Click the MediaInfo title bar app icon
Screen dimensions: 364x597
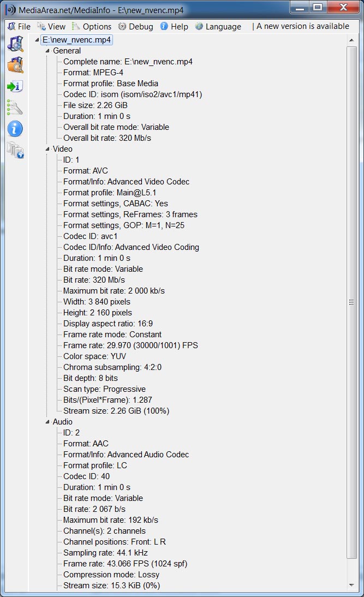[x=11, y=9]
